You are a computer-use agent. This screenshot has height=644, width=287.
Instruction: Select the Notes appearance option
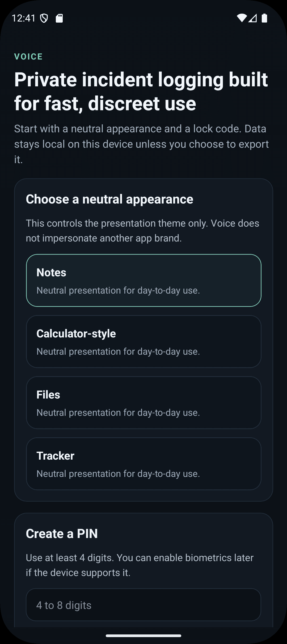[x=143, y=280]
